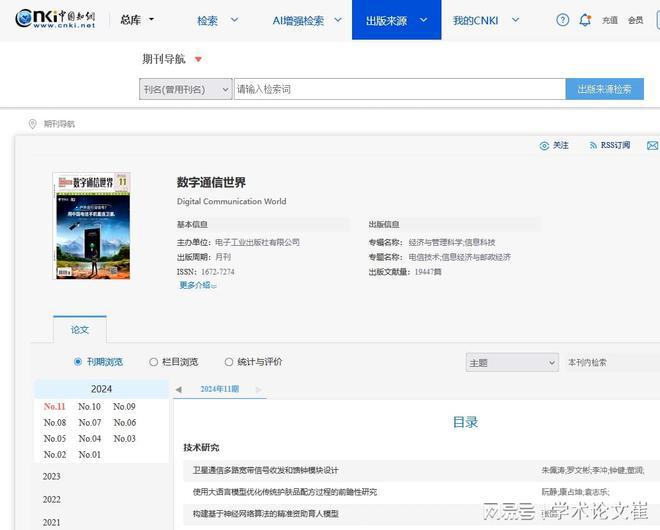Open issue No.08 of 2024
The height and width of the screenshot is (530, 660).
coord(55,423)
